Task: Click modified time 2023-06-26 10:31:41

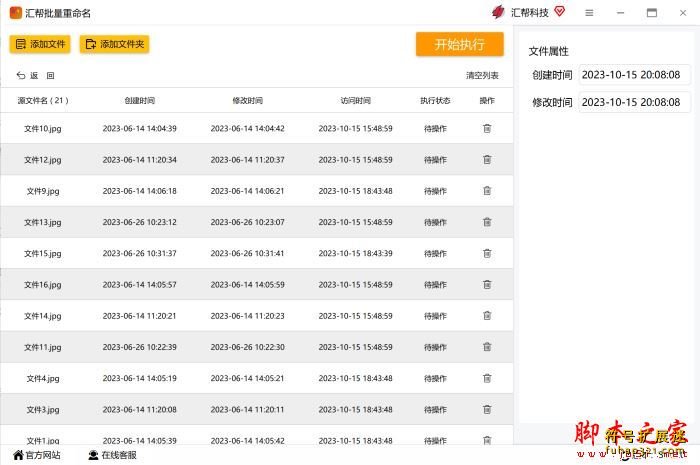Action: coord(248,253)
